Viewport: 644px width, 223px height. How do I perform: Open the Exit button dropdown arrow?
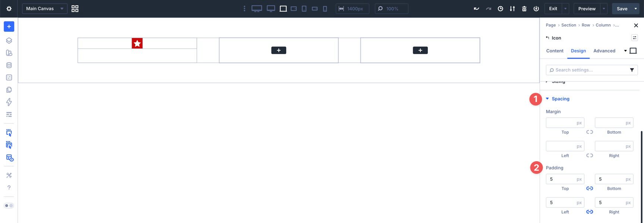[565, 9]
